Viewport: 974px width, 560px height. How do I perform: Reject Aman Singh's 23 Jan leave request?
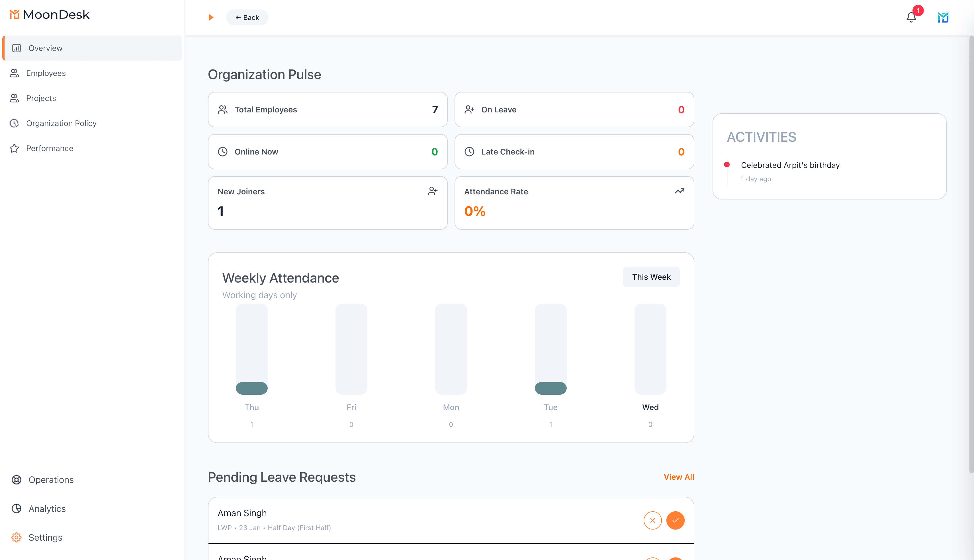652,520
